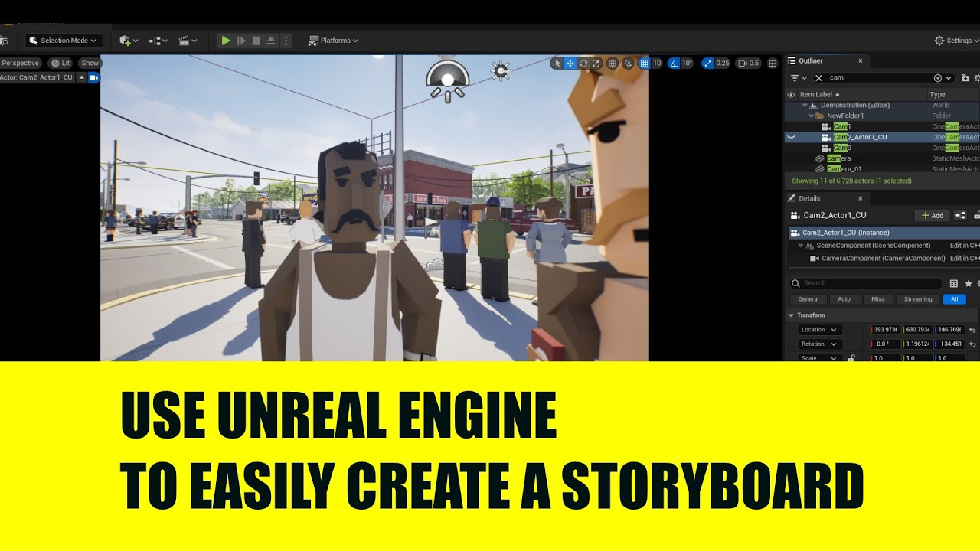This screenshot has height=551, width=980.
Task: Click the blueprint script icon beside Add
Action: [x=960, y=215]
